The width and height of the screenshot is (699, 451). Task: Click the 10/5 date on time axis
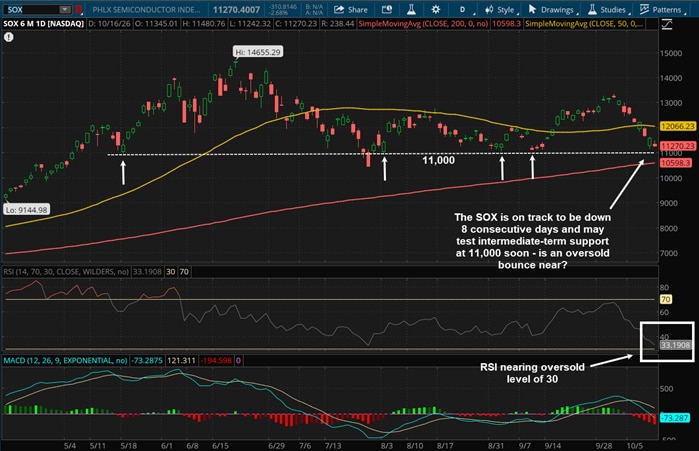pyautogui.click(x=635, y=446)
